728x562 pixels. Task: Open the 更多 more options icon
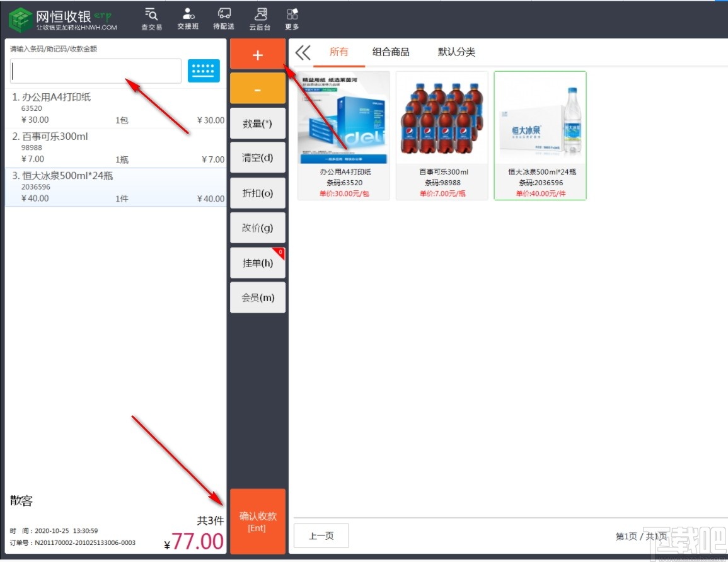point(292,19)
